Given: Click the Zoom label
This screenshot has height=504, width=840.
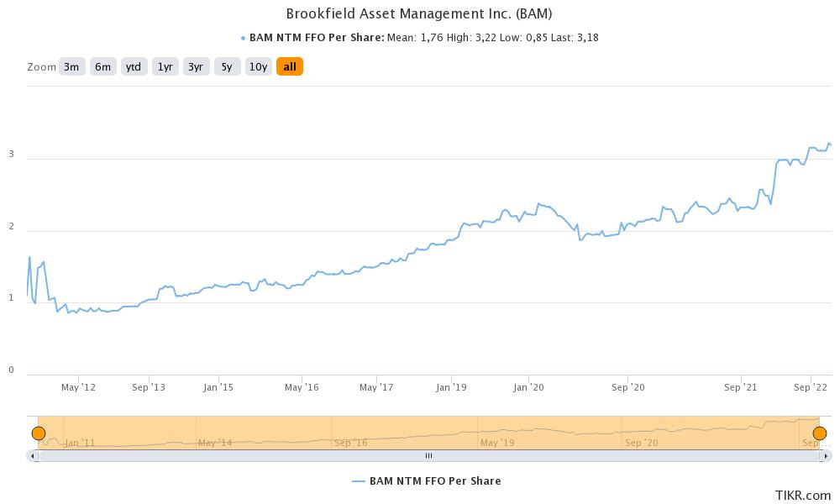Looking at the screenshot, I should click(41, 67).
